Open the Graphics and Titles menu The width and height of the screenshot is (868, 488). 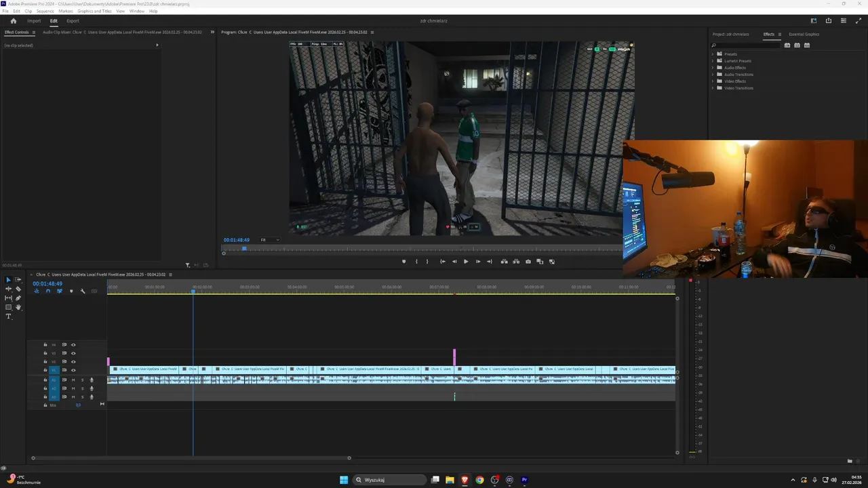(94, 12)
